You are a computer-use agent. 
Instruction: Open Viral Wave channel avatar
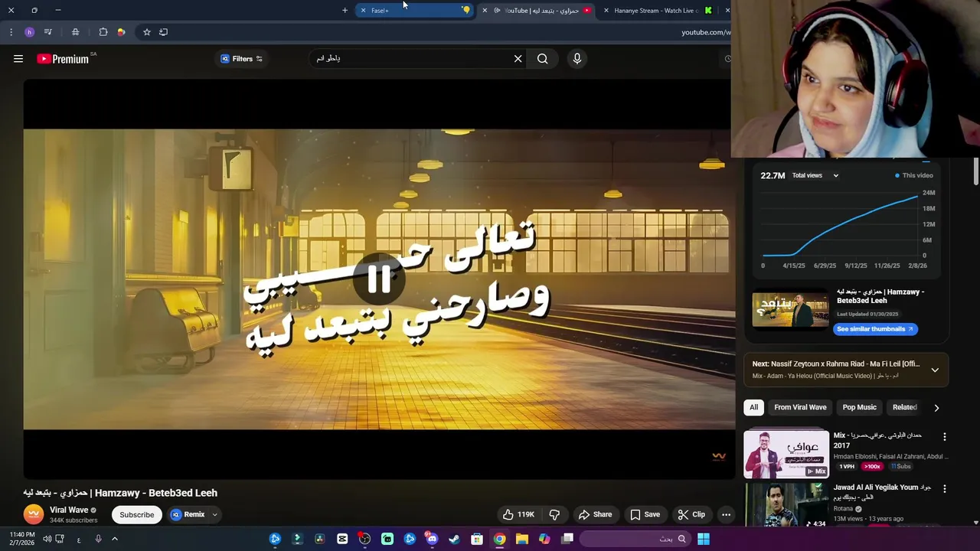tap(33, 515)
